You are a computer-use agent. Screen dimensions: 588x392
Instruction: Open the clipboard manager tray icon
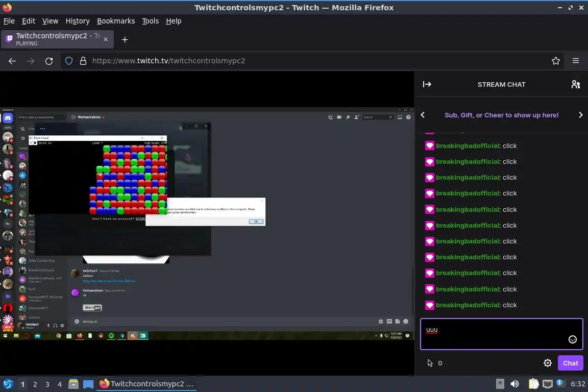(533, 384)
